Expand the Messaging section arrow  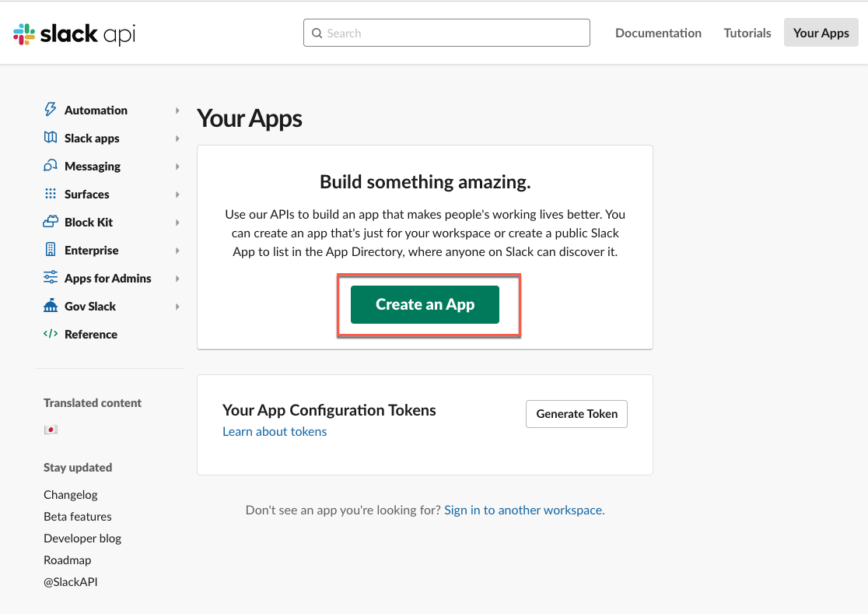pyautogui.click(x=177, y=167)
